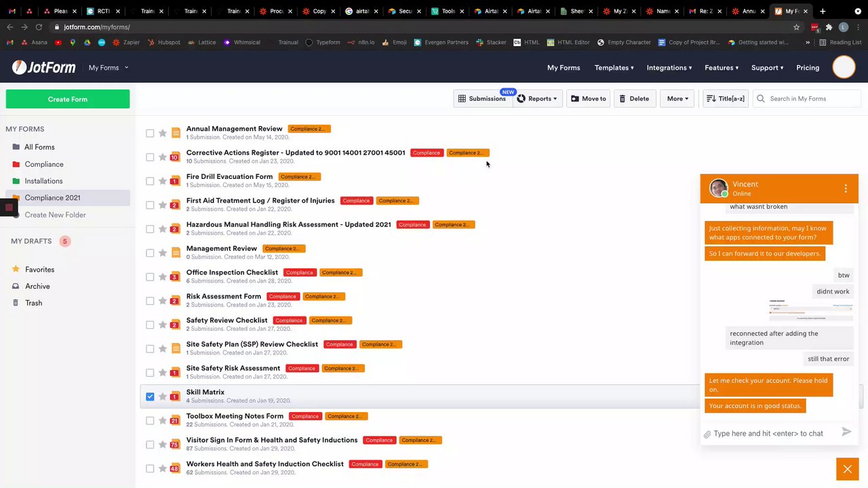Favorite the Risk Assessment Form star
Viewport: 868px width, 488px height.
click(163, 301)
